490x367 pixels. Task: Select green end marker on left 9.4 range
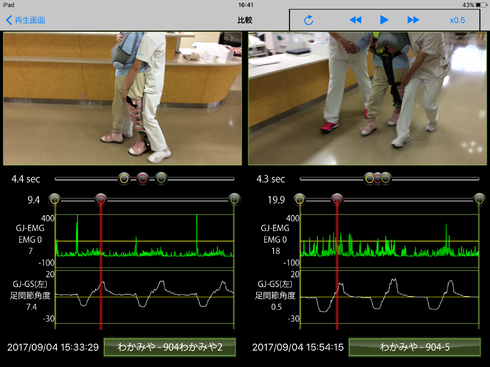pyautogui.click(x=235, y=200)
